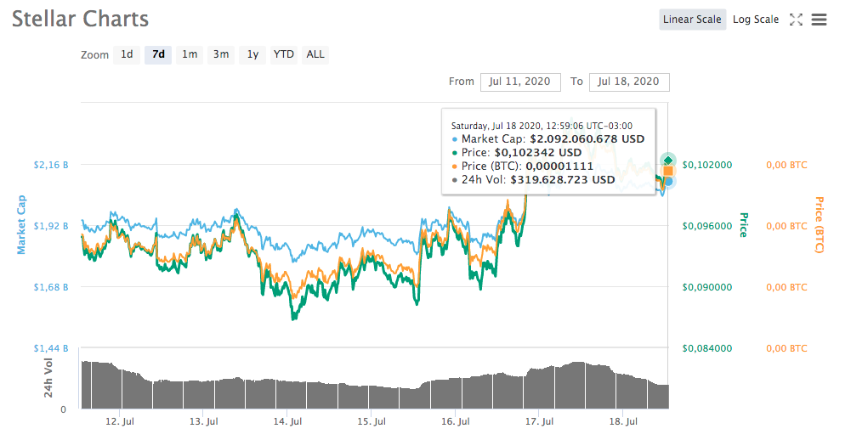Open the chart hamburger menu
The height and width of the screenshot is (440, 868).
click(x=820, y=20)
